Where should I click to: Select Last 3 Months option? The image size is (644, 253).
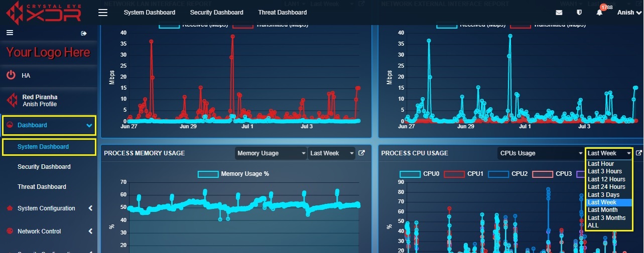(609, 218)
